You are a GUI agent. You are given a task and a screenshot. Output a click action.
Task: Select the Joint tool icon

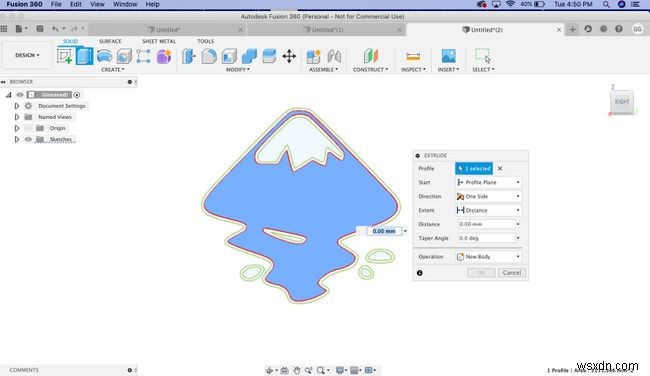click(x=334, y=56)
